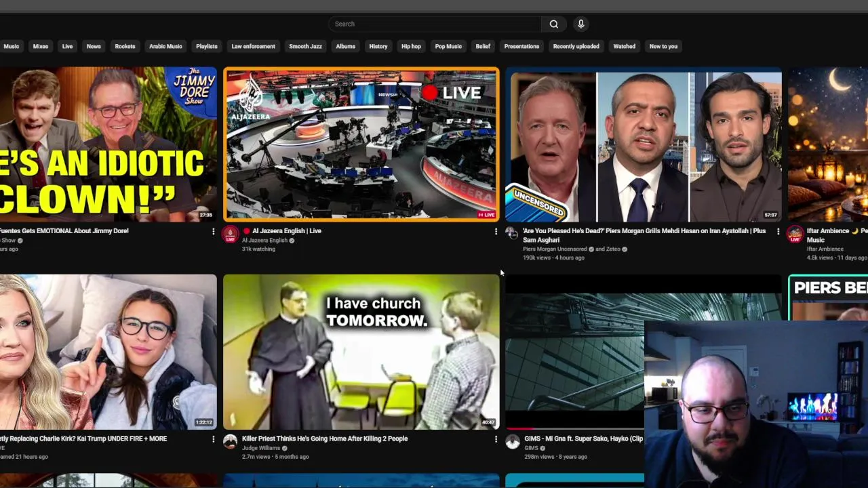Open the Al Jazeera live newsroom thumbnail
Image resolution: width=868 pixels, height=488 pixels.
[361, 144]
